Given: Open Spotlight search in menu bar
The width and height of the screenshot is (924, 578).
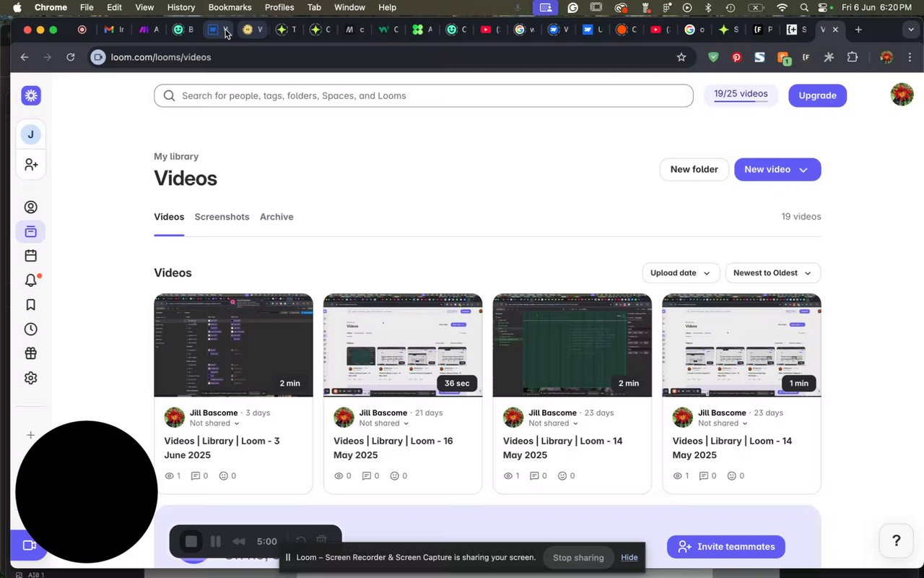Looking at the screenshot, I should 804,7.
